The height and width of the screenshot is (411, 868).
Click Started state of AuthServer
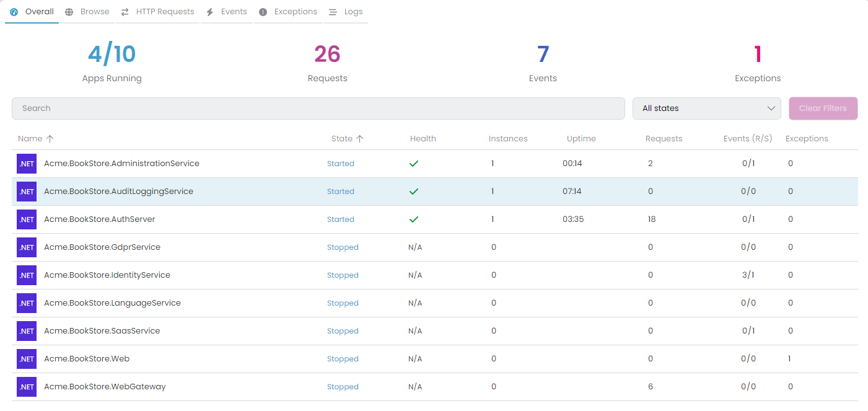341,219
